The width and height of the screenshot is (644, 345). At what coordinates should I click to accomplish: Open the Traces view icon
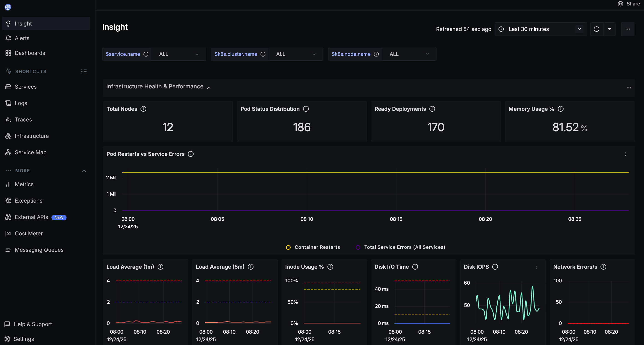pyautogui.click(x=8, y=119)
